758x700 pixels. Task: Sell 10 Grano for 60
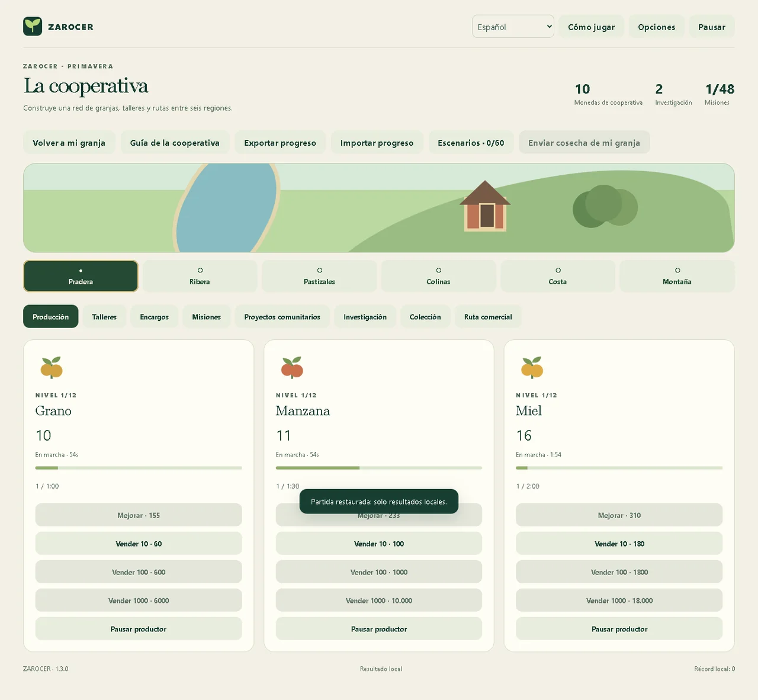tap(139, 544)
